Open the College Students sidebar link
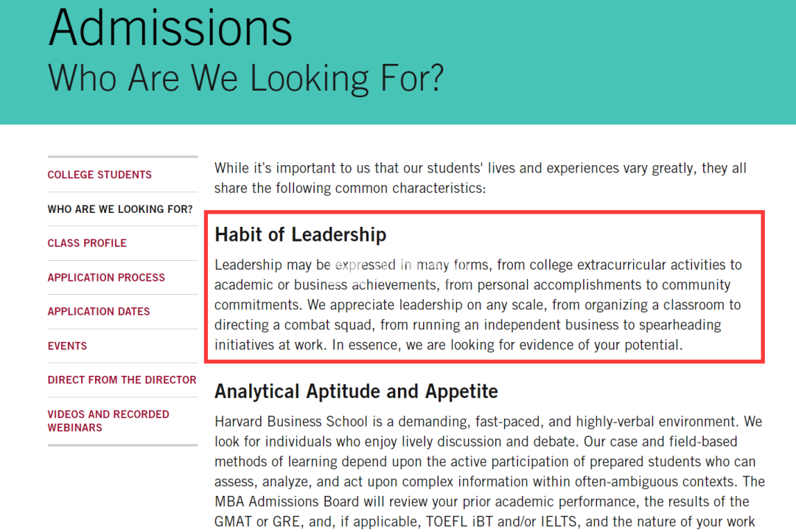Image resolution: width=796 pixels, height=532 pixels. coord(99,175)
